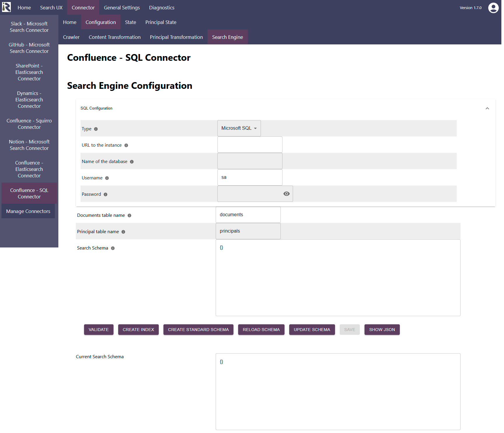Click the SQL Configuration panel header text
The width and height of the screenshot is (504, 433).
(97, 109)
